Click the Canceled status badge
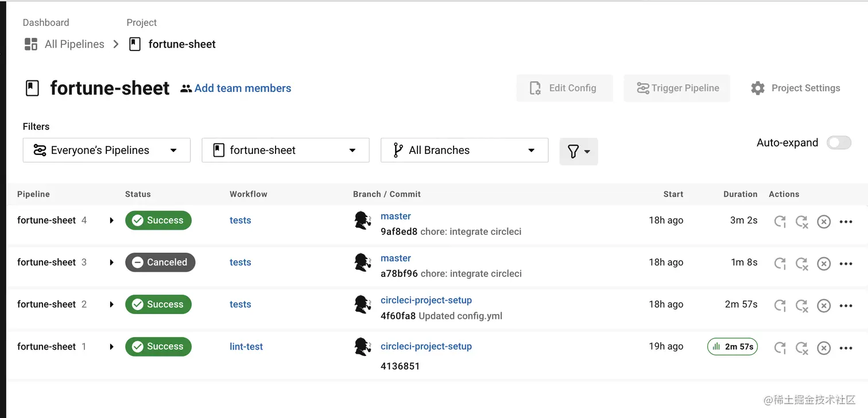This screenshot has width=868, height=418. pyautogui.click(x=160, y=262)
